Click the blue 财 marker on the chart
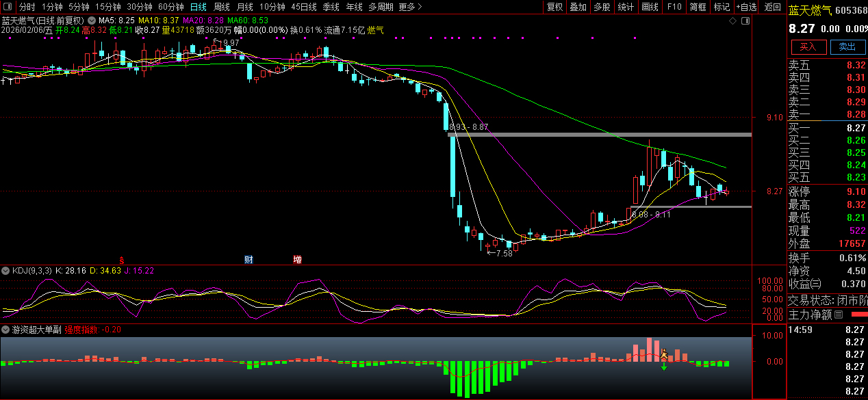Screen dimensions: 868x400 [248, 260]
